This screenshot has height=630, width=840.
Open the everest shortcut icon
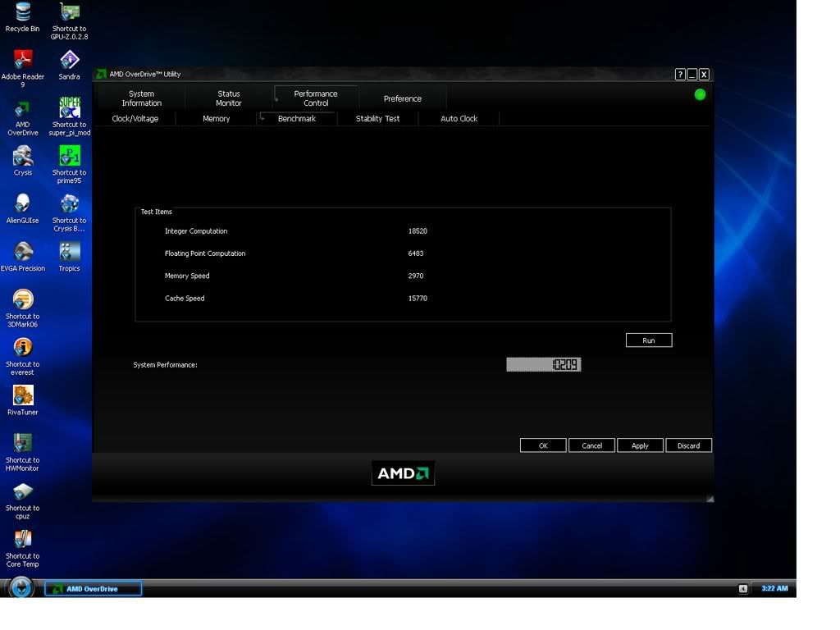(x=22, y=356)
